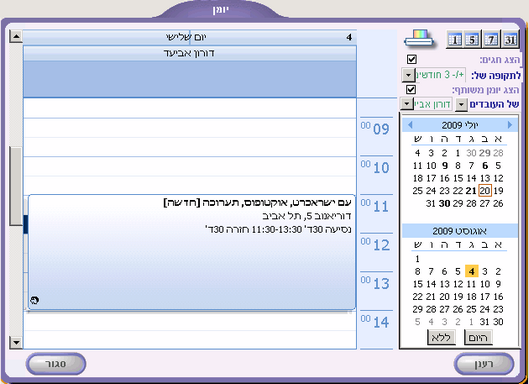The width and height of the screenshot is (529, 384).
Task: Open the דורון אביעד employee dropdown arrow
Action: click(x=407, y=104)
